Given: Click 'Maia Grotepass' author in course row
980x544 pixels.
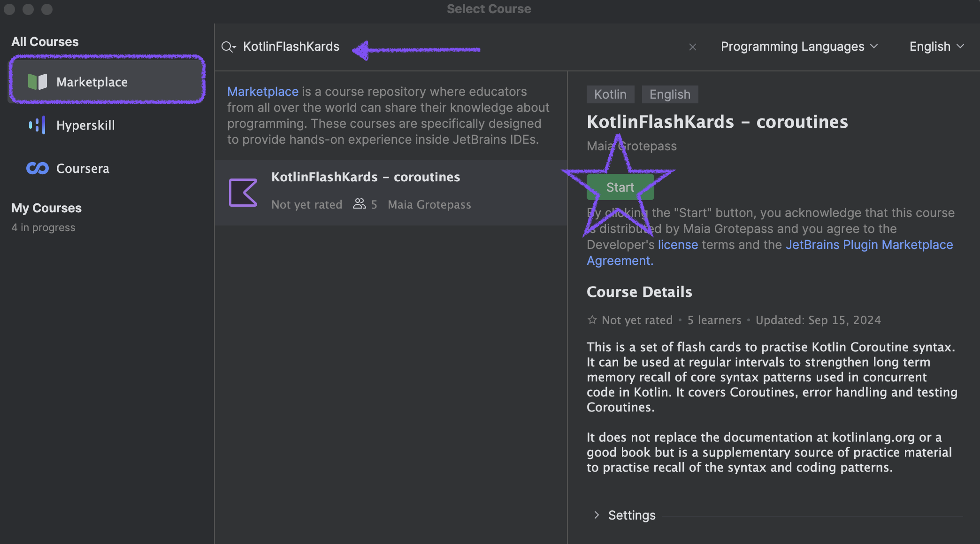Looking at the screenshot, I should point(429,204).
